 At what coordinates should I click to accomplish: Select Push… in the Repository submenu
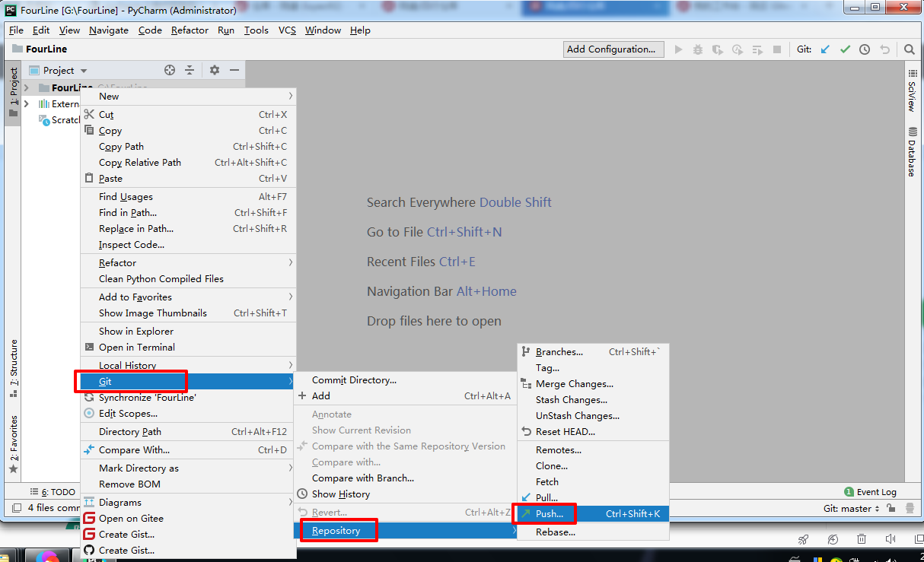coord(593,513)
